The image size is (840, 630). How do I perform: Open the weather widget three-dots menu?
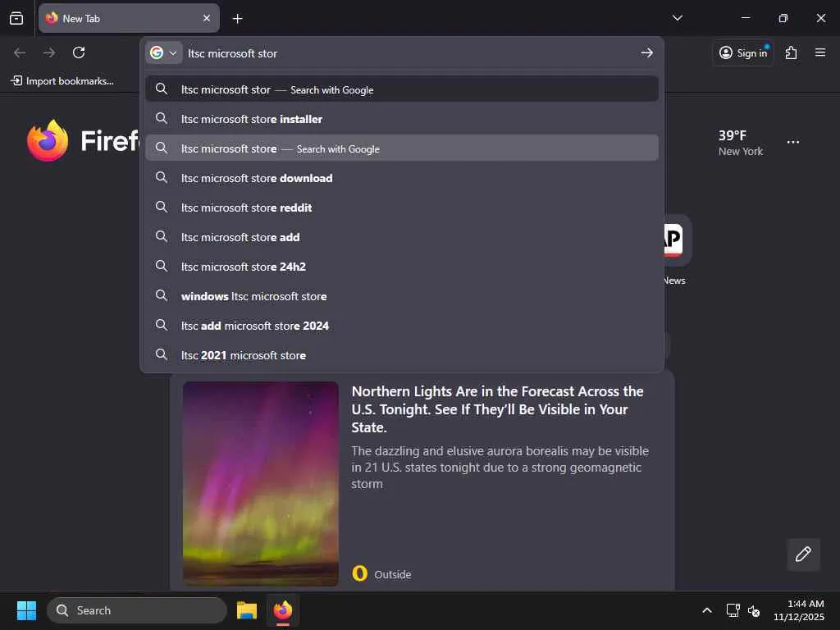[793, 142]
